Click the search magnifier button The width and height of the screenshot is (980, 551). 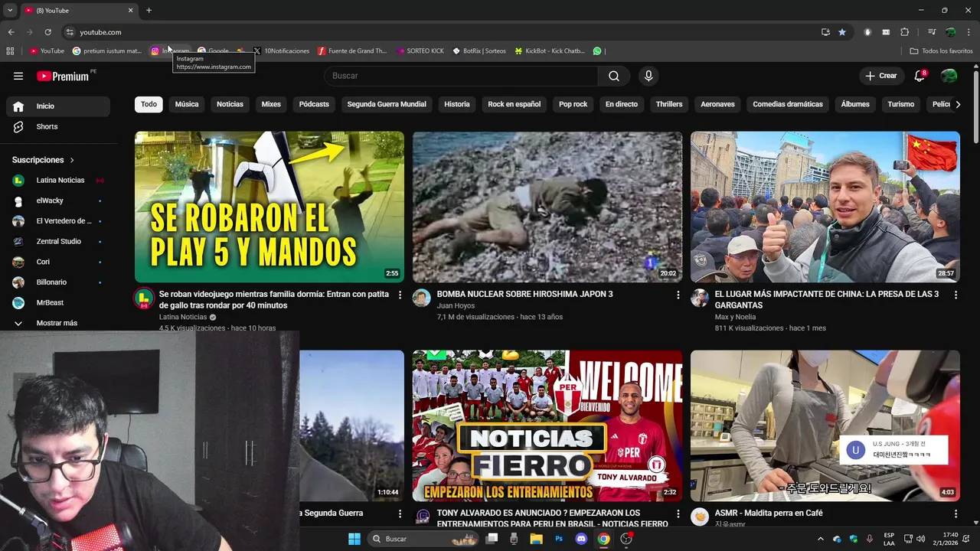[614, 76]
